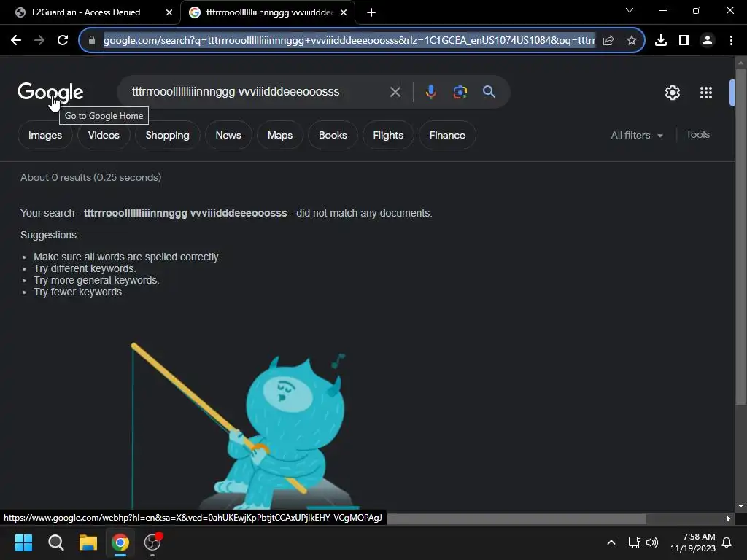The width and height of the screenshot is (747, 560).
Task: Share this page icon in address bar
Action: click(608, 41)
